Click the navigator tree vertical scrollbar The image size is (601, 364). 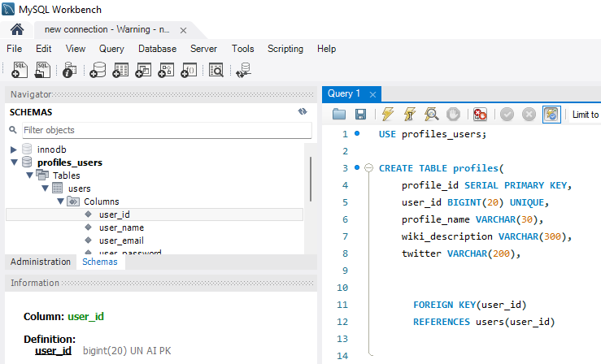pyautogui.click(x=311, y=179)
